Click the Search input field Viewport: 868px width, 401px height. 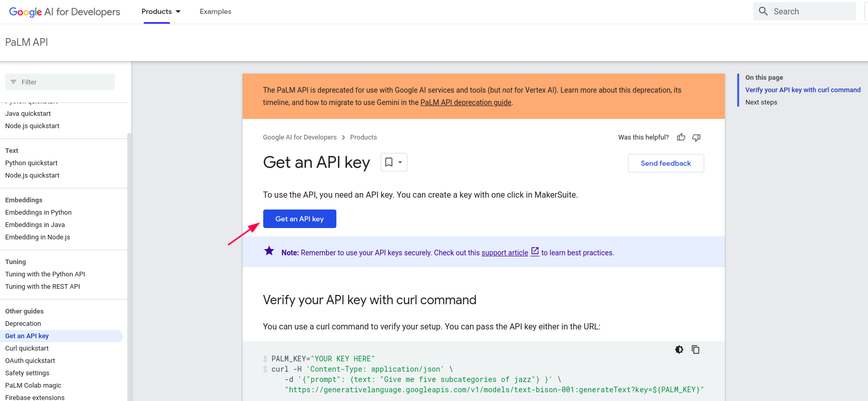[805, 11]
